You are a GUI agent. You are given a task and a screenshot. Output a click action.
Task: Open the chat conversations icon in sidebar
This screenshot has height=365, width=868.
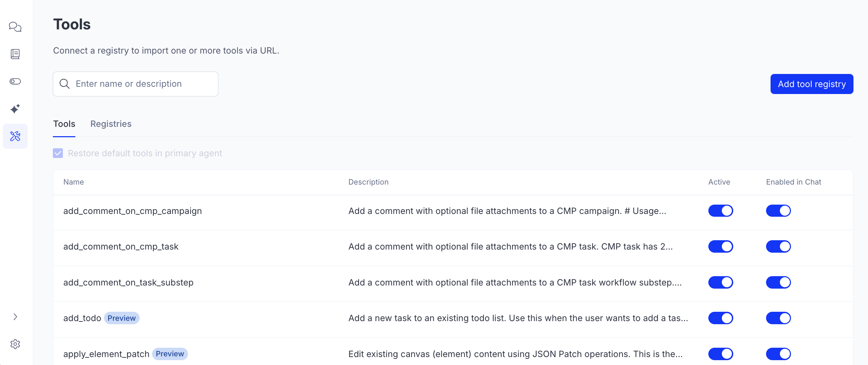(15, 27)
